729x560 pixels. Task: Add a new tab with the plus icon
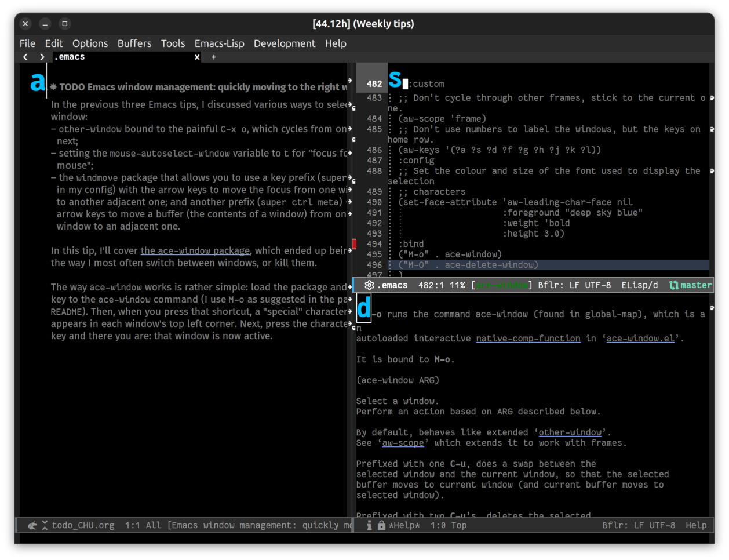[214, 57]
